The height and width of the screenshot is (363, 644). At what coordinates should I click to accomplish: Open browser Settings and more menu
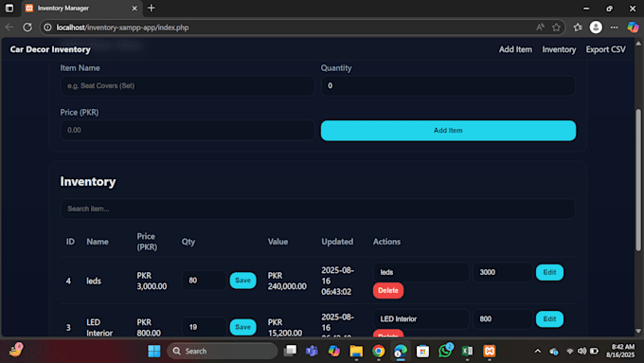coord(614,27)
